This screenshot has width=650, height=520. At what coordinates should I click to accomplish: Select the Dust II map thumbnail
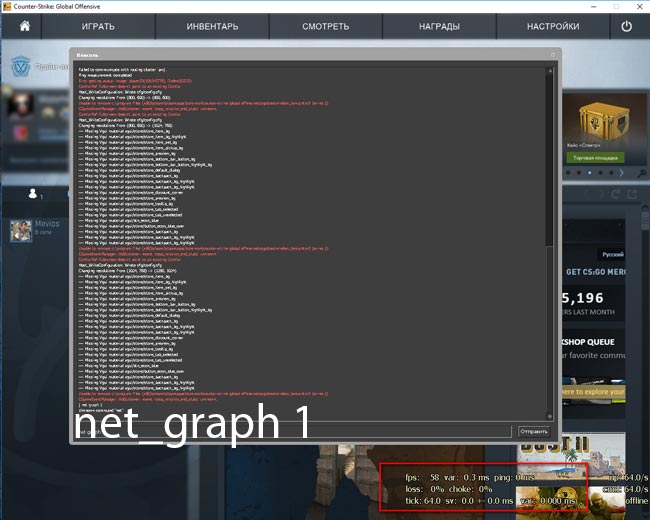(571, 455)
